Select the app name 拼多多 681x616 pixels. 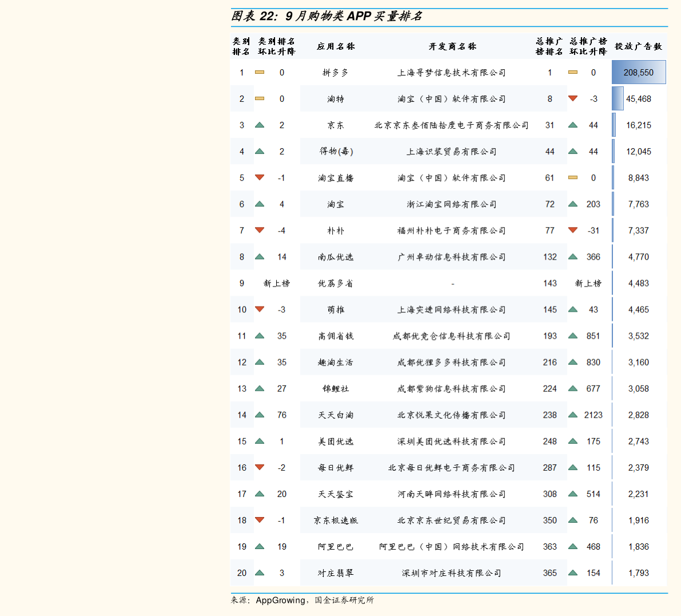point(336,73)
